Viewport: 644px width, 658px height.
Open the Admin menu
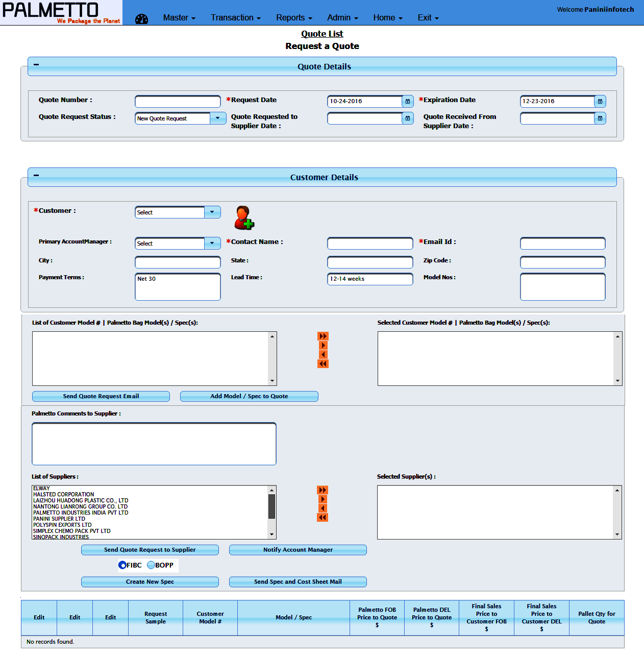click(342, 18)
